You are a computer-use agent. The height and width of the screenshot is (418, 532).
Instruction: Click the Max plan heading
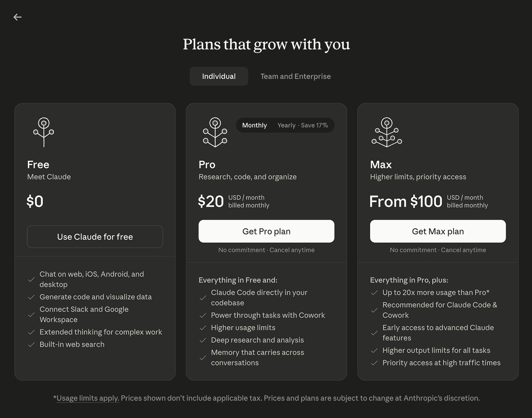point(381,165)
